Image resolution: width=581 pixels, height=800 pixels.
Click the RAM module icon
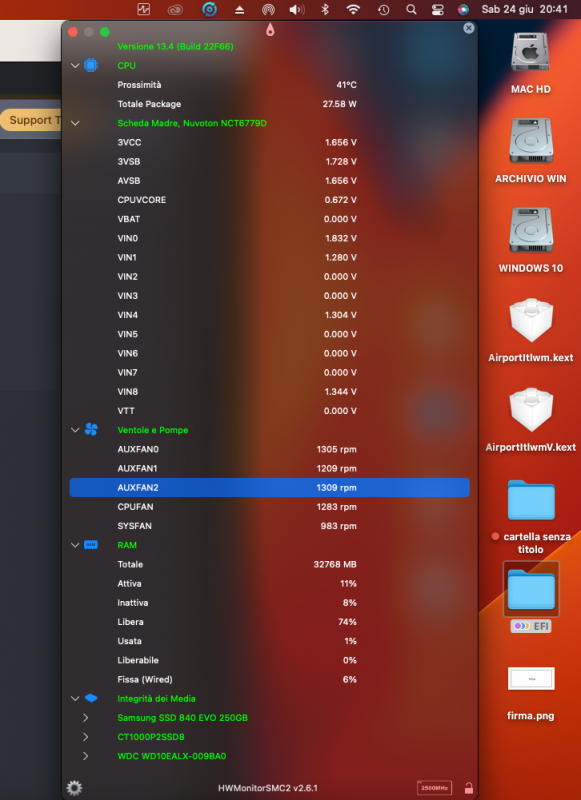click(x=91, y=545)
